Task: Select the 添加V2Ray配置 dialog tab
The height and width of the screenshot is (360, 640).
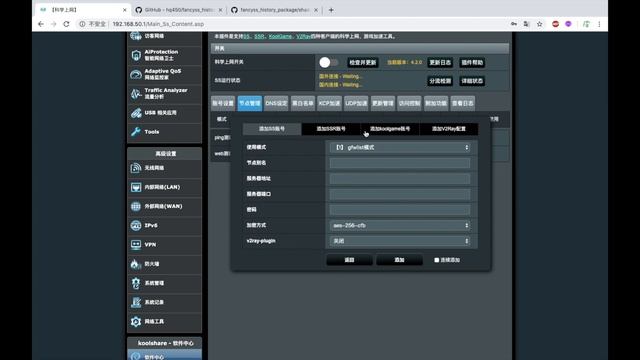Action: (x=449, y=129)
